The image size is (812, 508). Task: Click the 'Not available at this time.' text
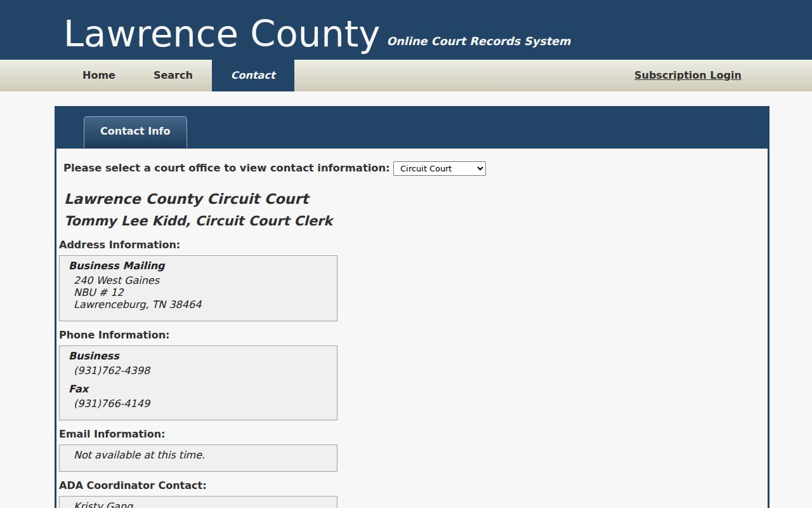pos(140,455)
